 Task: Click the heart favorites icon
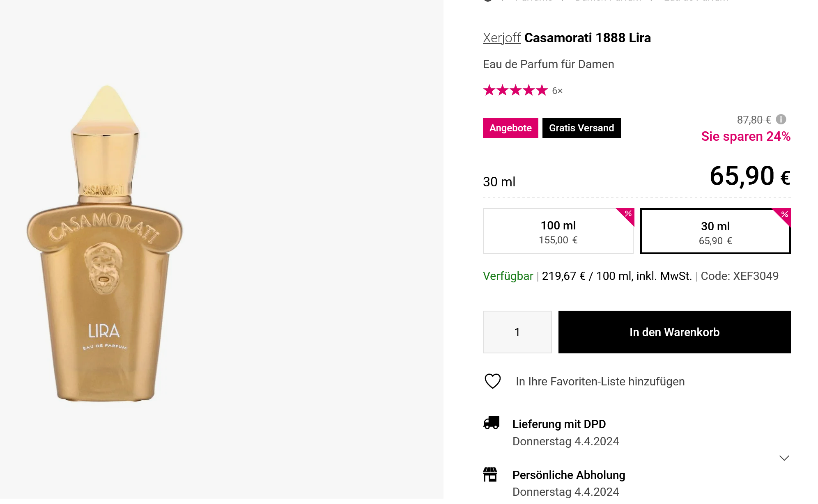point(492,381)
